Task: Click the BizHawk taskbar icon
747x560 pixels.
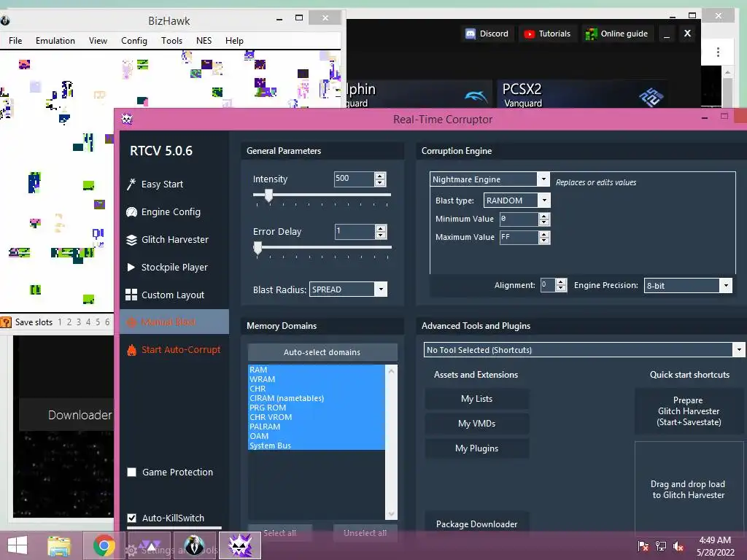Action: [x=194, y=545]
